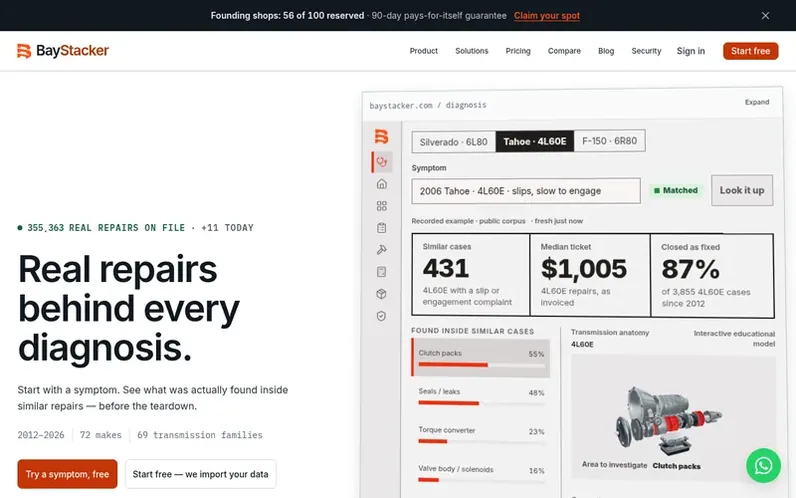Click the Matched status badge
The image size is (796, 498).
676,190
